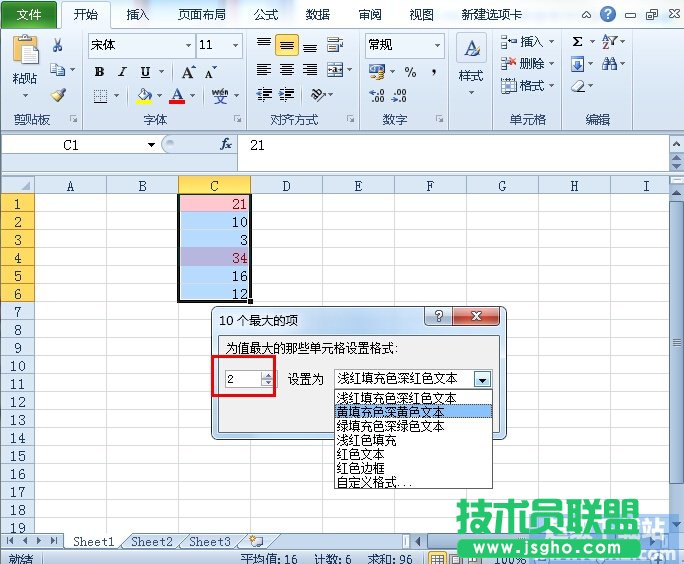Viewport: 684px width, 564px height.
Task: Click the red font color swatch
Action: [x=177, y=96]
